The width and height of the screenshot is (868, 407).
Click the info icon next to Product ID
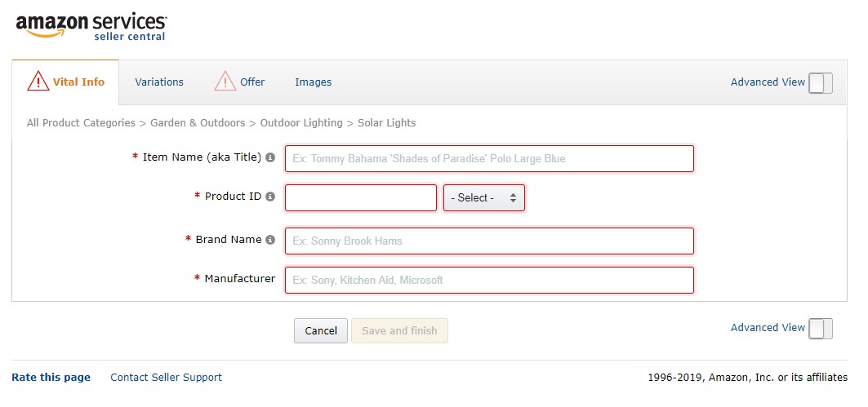pos(270,197)
